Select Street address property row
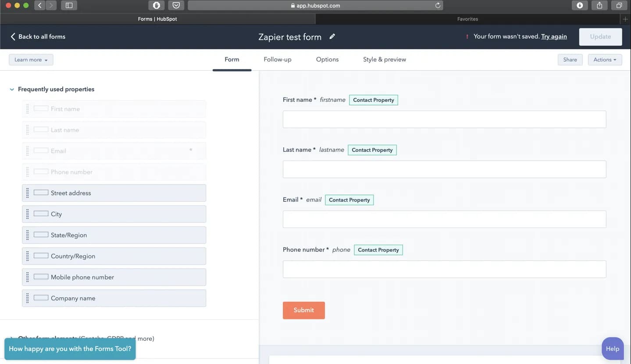 pyautogui.click(x=114, y=193)
